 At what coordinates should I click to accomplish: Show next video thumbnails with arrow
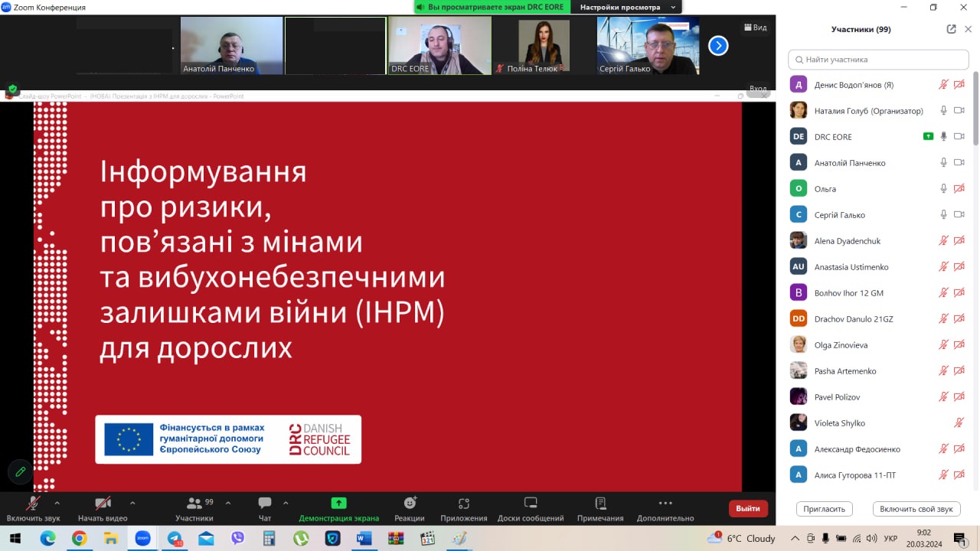pyautogui.click(x=718, y=46)
